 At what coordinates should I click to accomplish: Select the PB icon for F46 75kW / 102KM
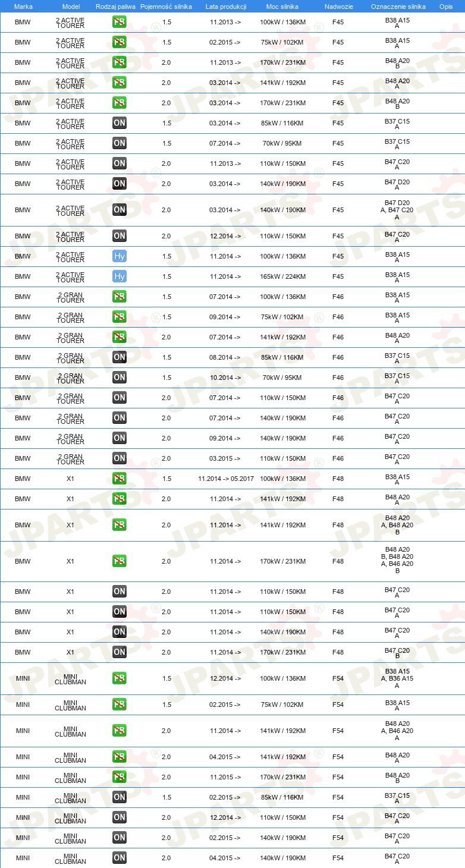pyautogui.click(x=120, y=317)
